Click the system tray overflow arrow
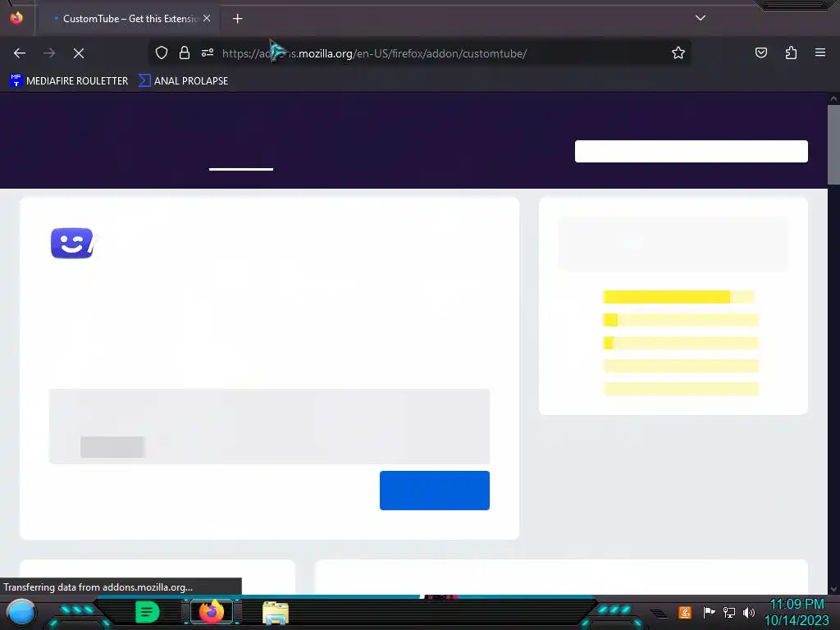This screenshot has height=630, width=840. pos(660,614)
